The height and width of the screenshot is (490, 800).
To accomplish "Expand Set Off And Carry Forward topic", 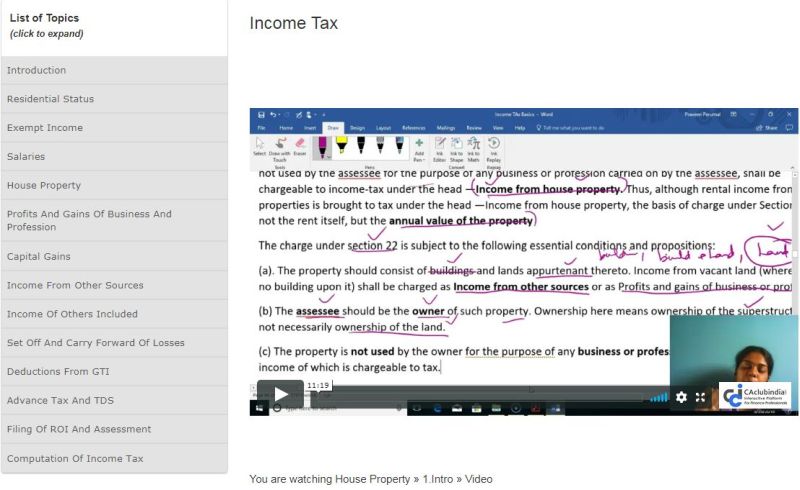I will [x=95, y=343].
